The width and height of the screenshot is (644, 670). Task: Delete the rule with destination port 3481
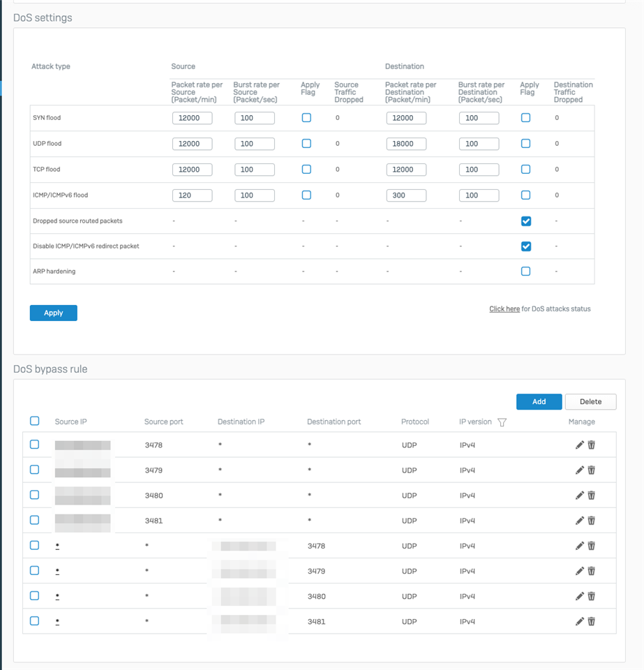click(x=591, y=621)
